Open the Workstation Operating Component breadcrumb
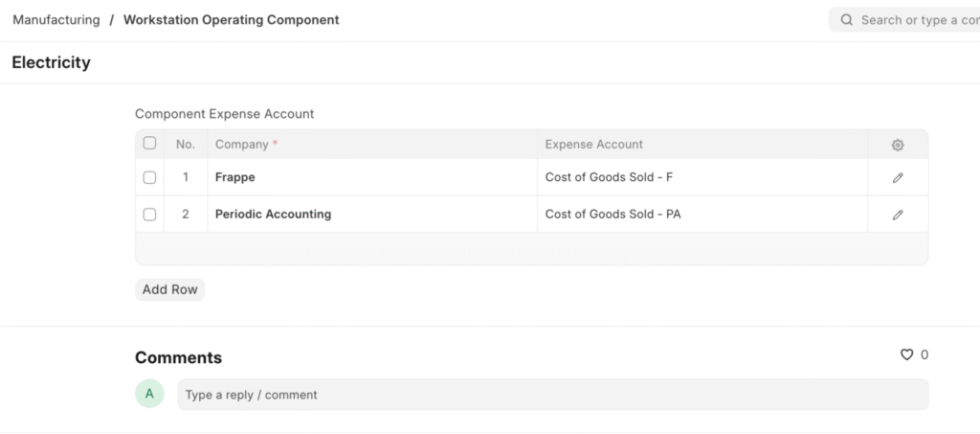 click(231, 20)
